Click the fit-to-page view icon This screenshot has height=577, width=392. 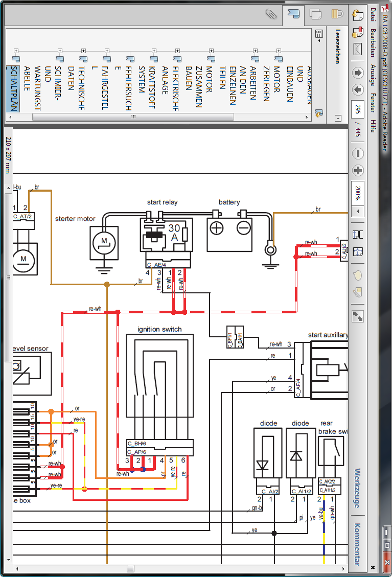357,251
